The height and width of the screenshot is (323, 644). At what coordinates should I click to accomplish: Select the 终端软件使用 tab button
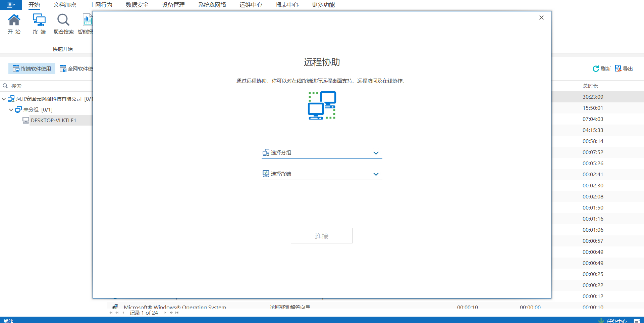(x=32, y=68)
